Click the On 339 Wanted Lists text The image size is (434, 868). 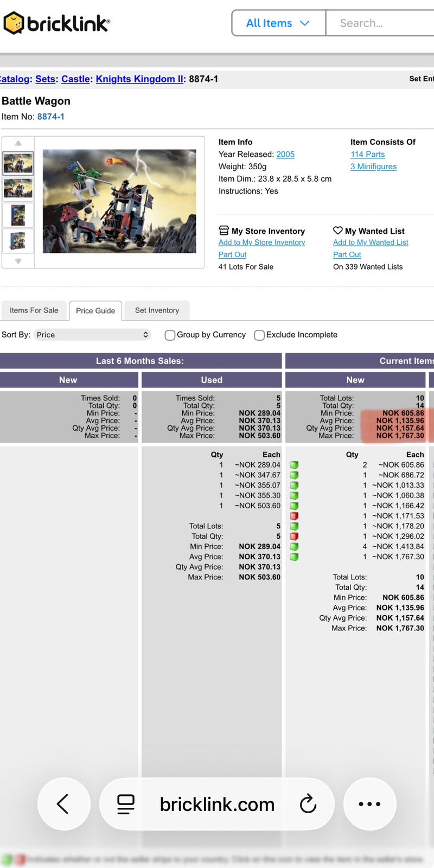[x=368, y=267]
